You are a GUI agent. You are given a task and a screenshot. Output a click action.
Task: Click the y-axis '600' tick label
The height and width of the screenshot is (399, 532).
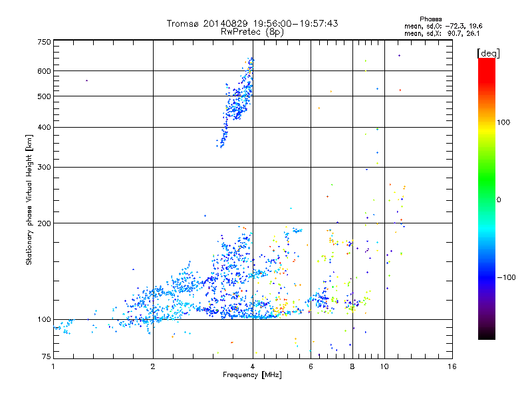pyautogui.click(x=44, y=71)
